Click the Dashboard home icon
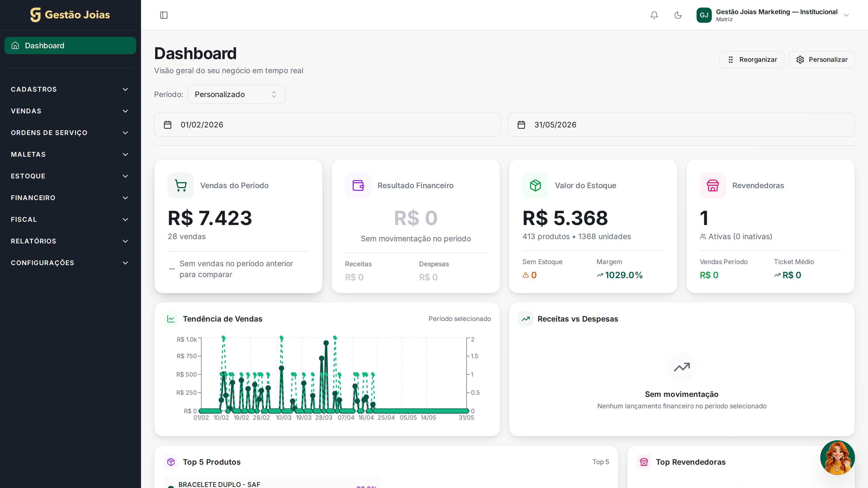Screen dimensions: 868x488 15,46
